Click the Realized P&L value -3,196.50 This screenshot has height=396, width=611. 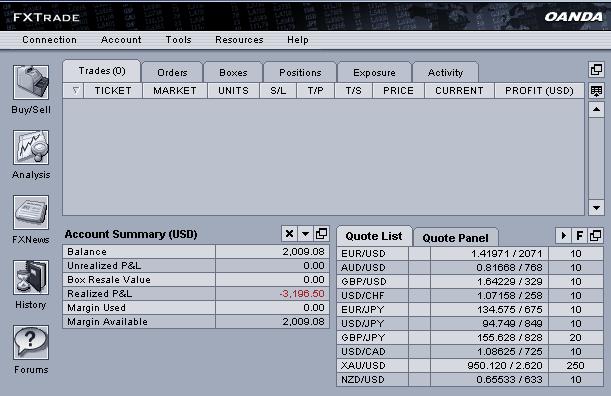302,293
